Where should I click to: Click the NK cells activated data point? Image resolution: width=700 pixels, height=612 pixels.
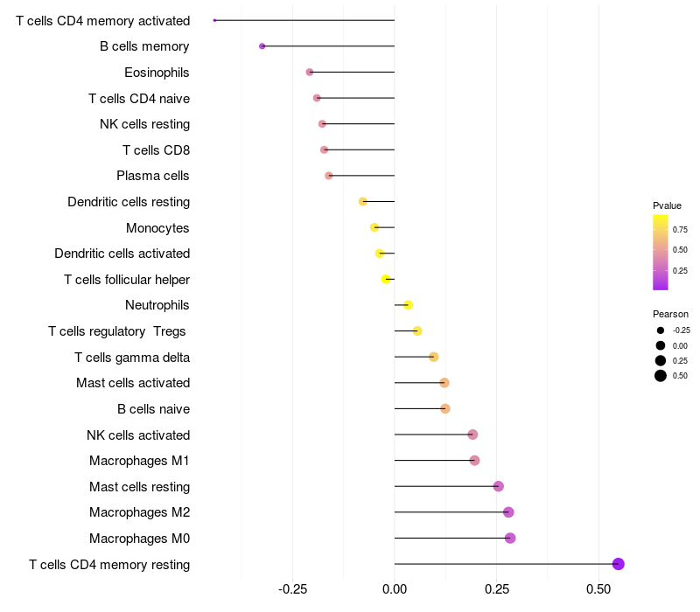tap(472, 435)
